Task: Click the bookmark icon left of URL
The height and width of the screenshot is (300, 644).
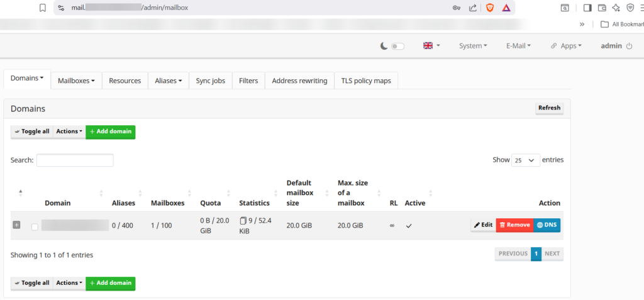Action: coord(42,8)
